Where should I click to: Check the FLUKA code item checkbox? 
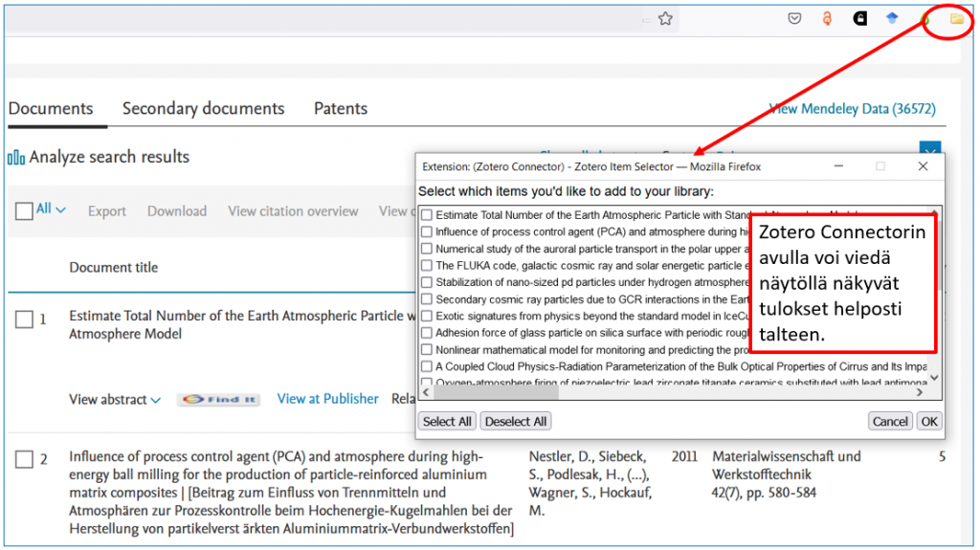click(426, 266)
